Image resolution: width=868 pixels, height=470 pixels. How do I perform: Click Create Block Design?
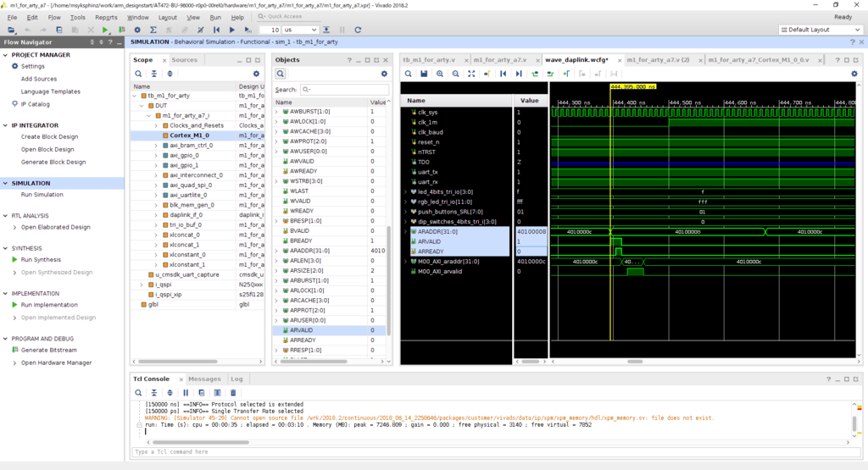pyautogui.click(x=49, y=136)
